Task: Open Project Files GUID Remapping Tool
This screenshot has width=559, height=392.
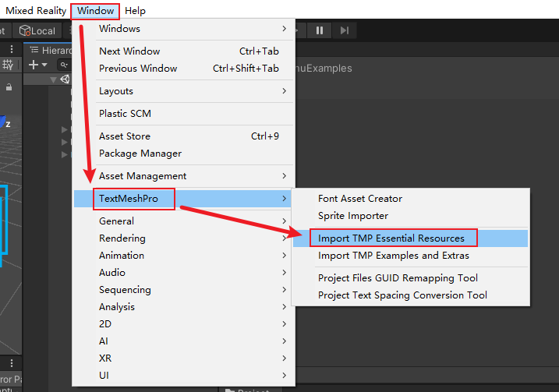Action: (x=410, y=278)
